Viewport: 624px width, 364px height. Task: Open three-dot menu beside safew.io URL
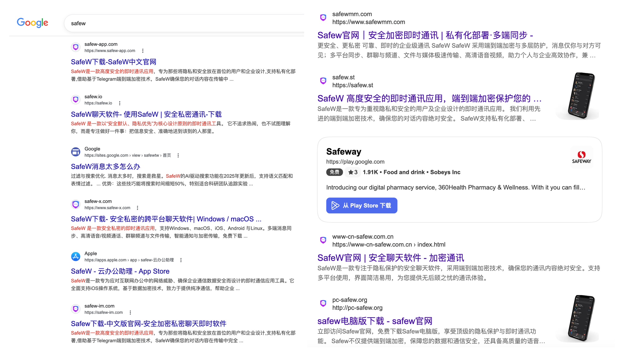(x=120, y=103)
